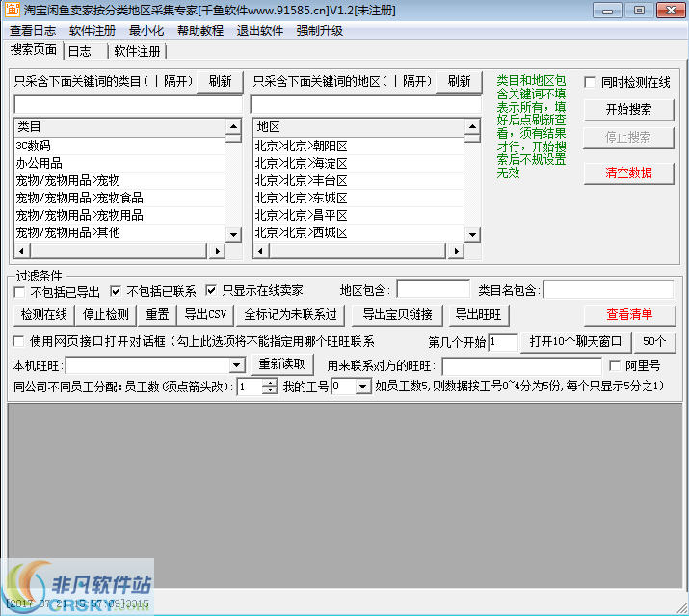Click the 检测在线 button
The height and width of the screenshot is (616, 689).
(x=44, y=315)
